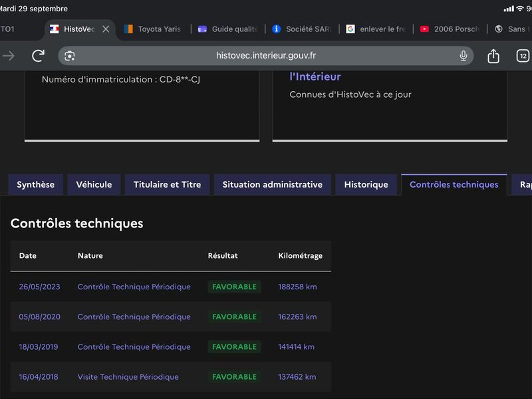Open Titulaire et Titre tab

pyautogui.click(x=168, y=185)
